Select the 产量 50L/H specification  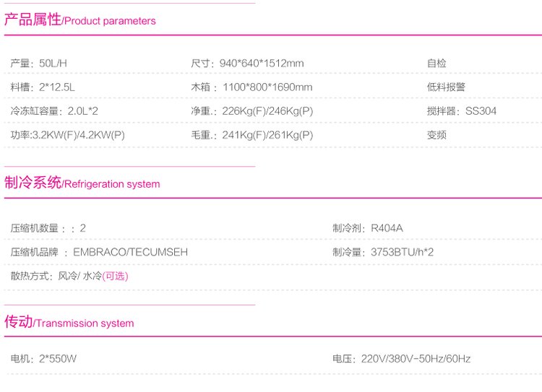pos(39,64)
